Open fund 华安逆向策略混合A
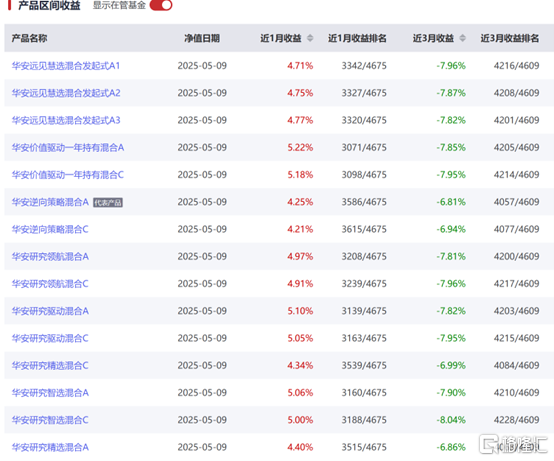The width and height of the screenshot is (554, 461). pos(50,202)
